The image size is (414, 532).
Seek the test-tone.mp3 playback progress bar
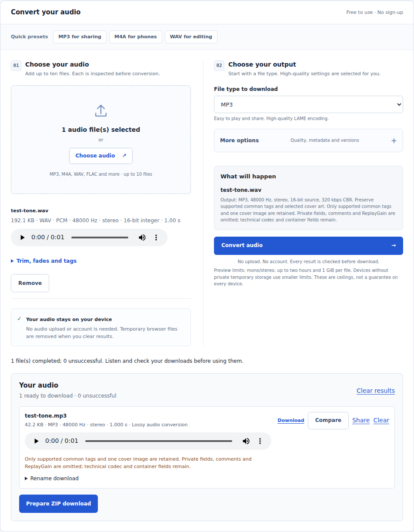[159, 441]
